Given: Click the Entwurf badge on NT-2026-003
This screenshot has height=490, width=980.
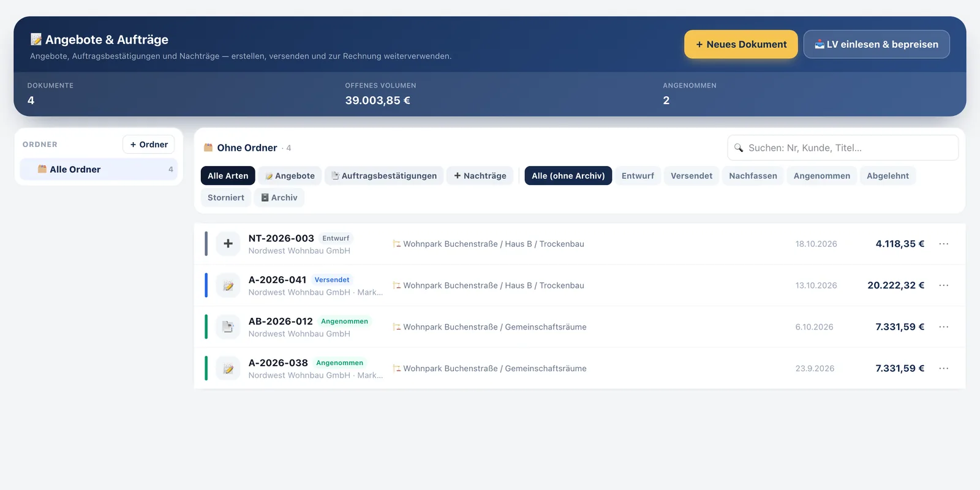Looking at the screenshot, I should (336, 238).
